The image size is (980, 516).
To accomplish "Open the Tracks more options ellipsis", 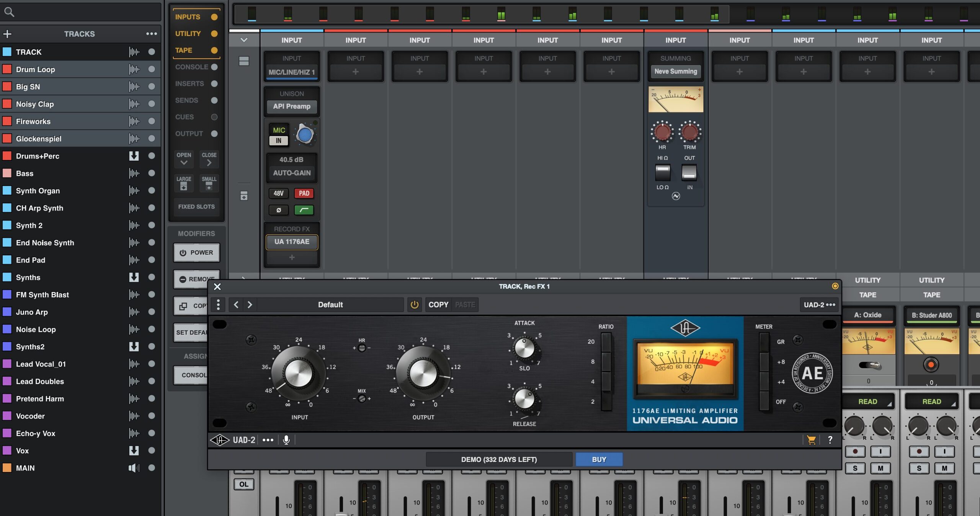I will point(152,34).
